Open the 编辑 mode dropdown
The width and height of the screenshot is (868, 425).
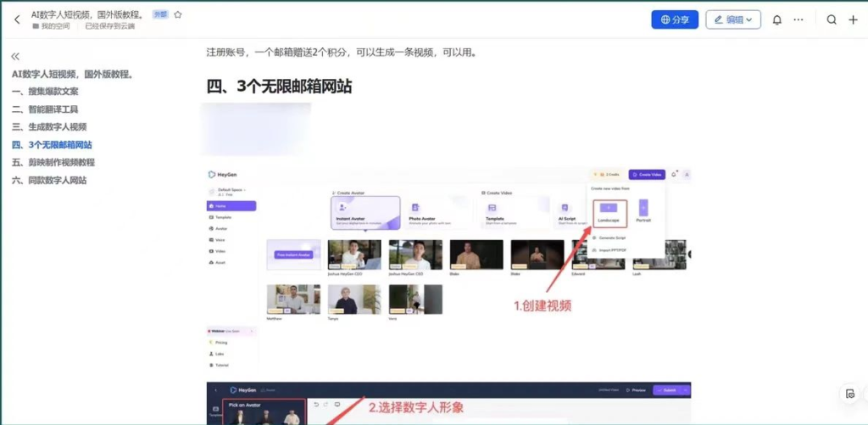click(733, 20)
